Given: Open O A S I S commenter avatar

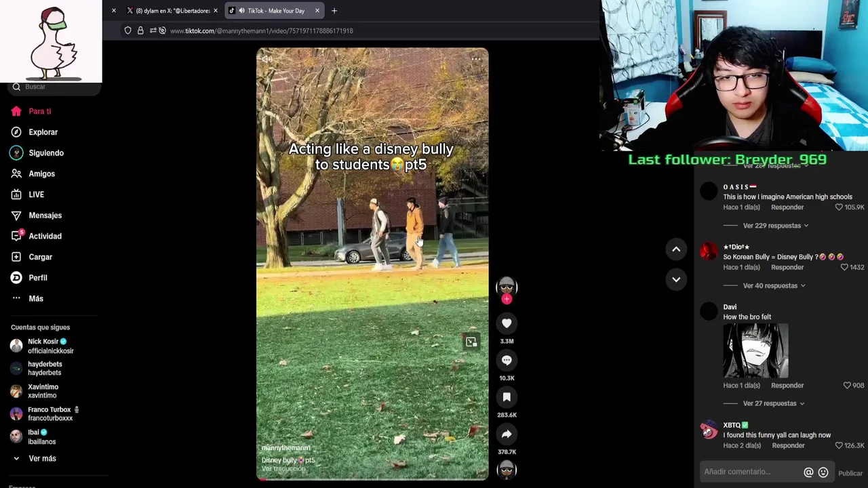Looking at the screenshot, I should pos(709,191).
